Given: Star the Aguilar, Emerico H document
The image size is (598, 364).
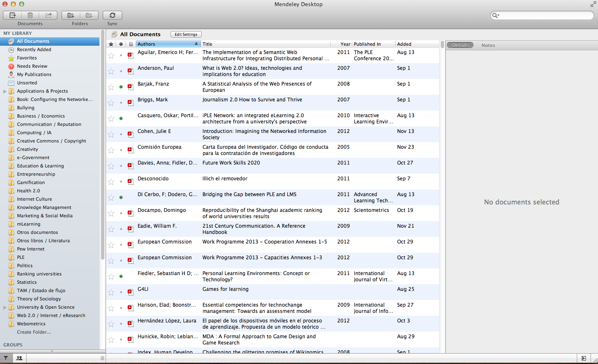Looking at the screenshot, I should pos(111,55).
